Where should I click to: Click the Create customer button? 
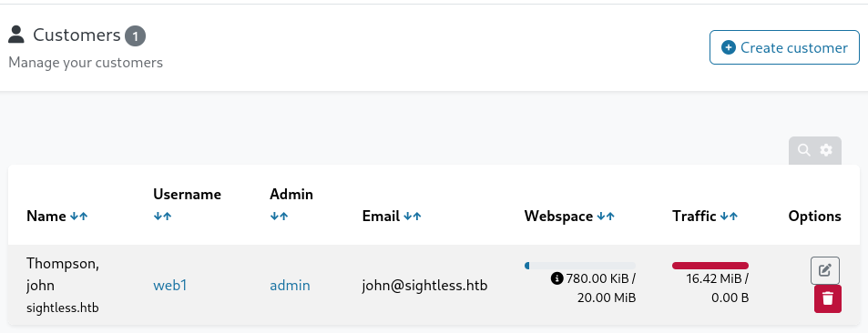(784, 47)
